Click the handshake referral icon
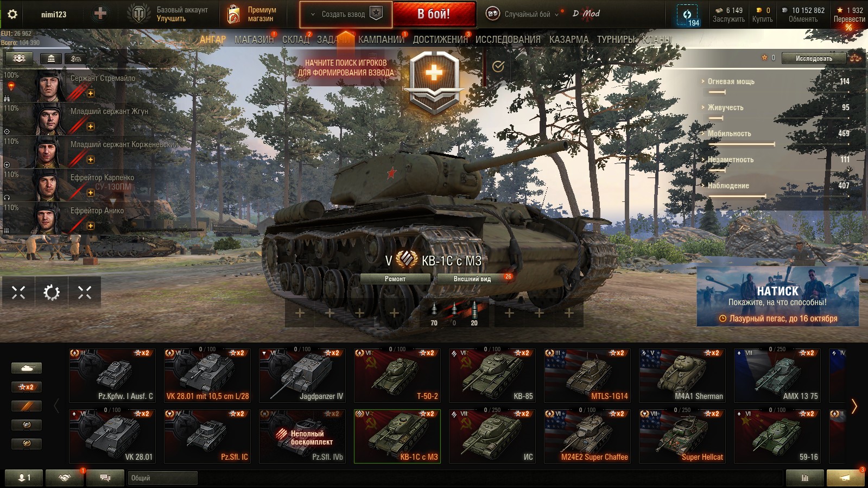Viewport: 868px width, 488px height. point(64,478)
